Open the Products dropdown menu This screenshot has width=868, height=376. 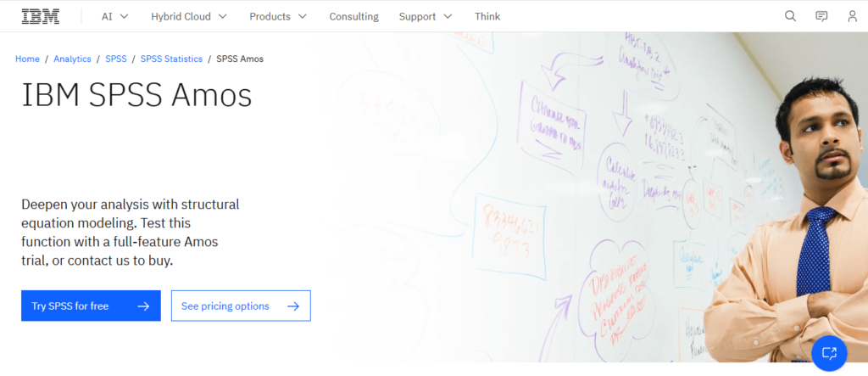point(279,16)
